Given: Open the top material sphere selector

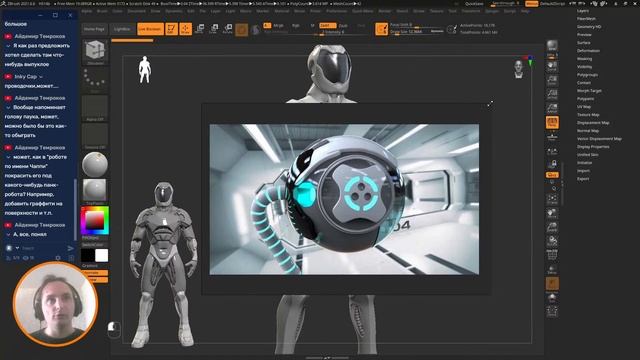Looking at the screenshot, I should (95, 164).
